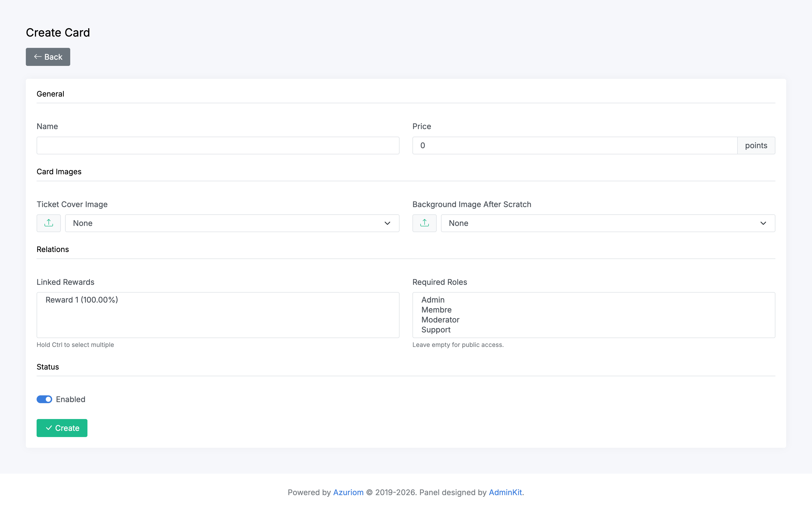Screen dimensions: 812x511
Task: Pick Moderator from Required Roles list
Action: click(x=440, y=320)
